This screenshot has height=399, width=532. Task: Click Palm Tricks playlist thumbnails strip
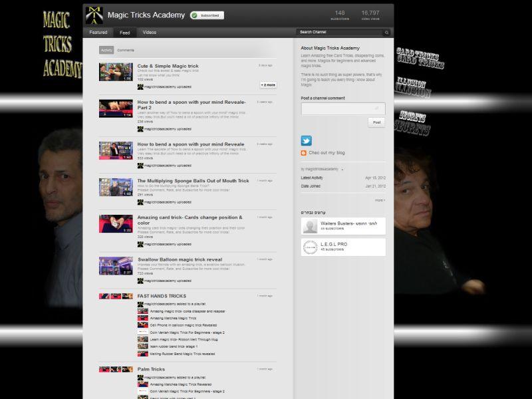[x=116, y=370]
